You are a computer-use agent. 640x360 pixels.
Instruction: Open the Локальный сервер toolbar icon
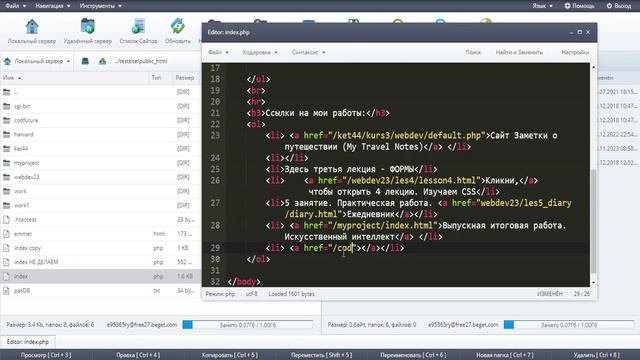32,27
